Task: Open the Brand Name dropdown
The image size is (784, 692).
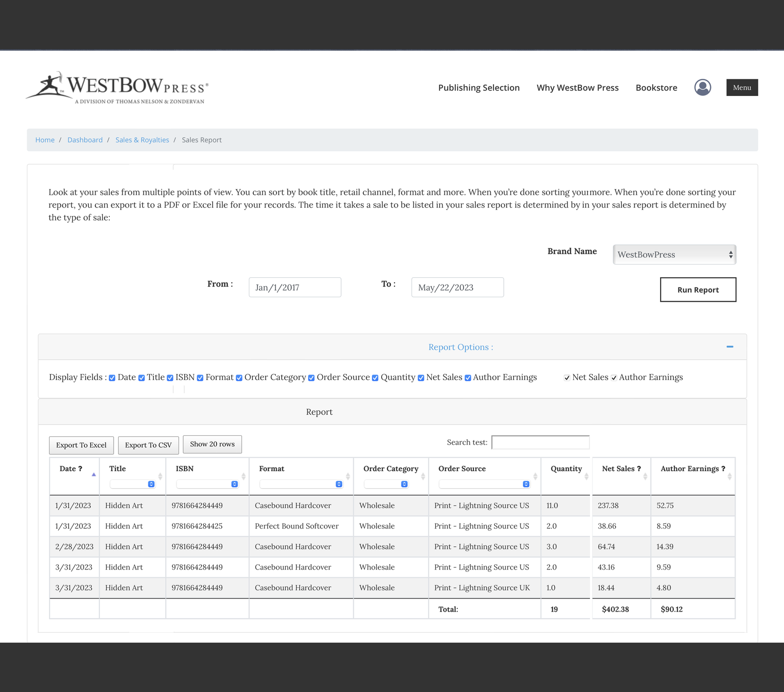Action: (x=674, y=255)
